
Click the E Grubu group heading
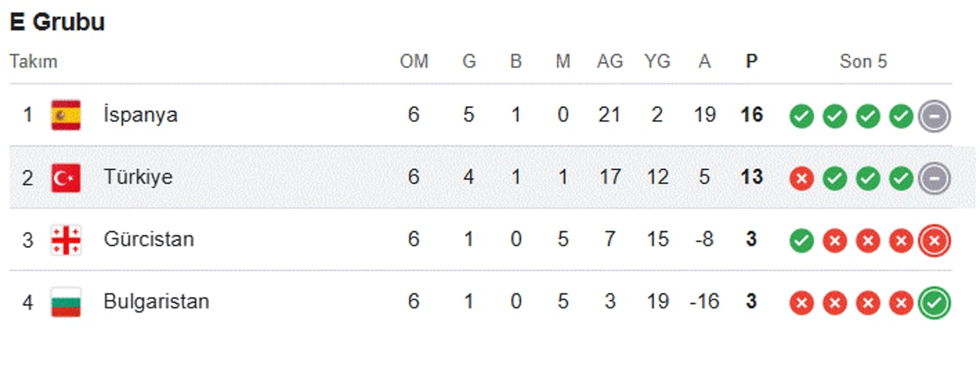[x=57, y=22]
